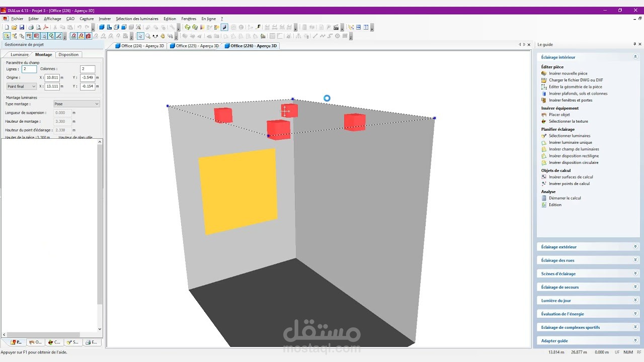The image size is (644, 362).
Task: Select the arrow selection tool
Action: tap(140, 36)
